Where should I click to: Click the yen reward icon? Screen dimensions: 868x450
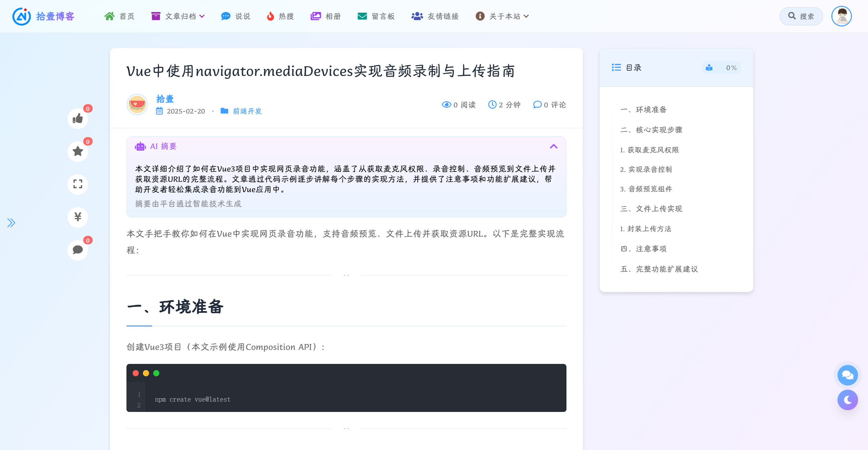click(78, 217)
